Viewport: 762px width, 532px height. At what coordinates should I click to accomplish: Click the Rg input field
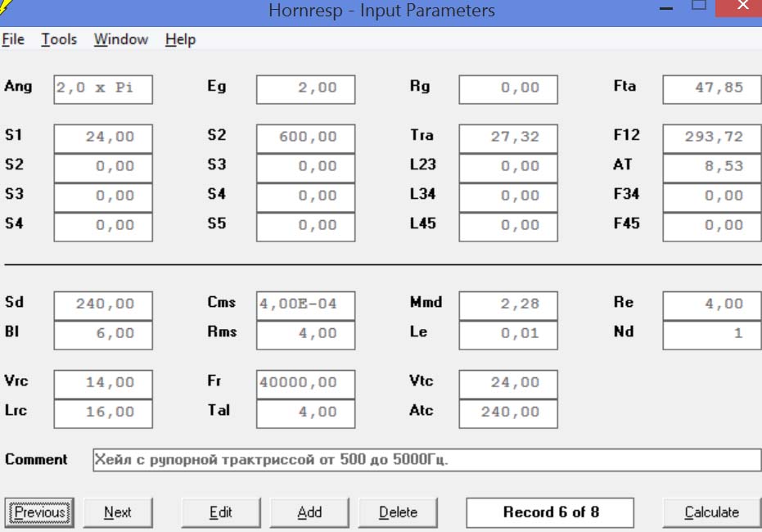pyautogui.click(x=508, y=89)
